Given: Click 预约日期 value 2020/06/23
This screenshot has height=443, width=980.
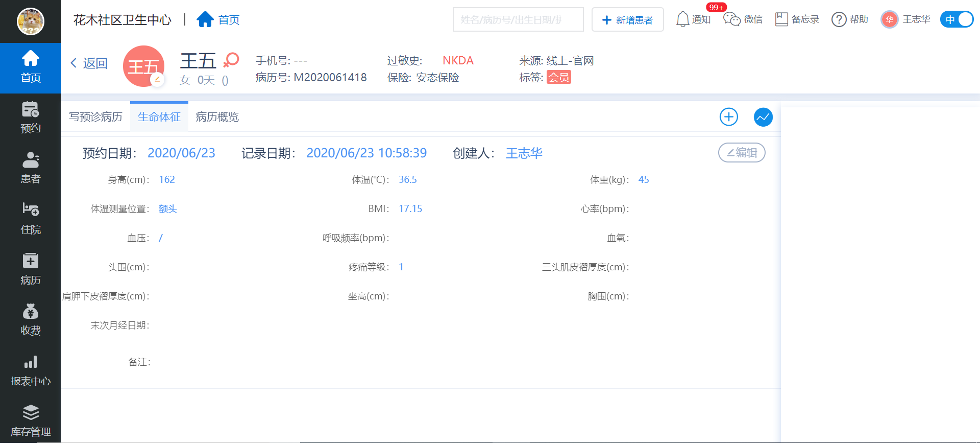Looking at the screenshot, I should (x=181, y=153).
